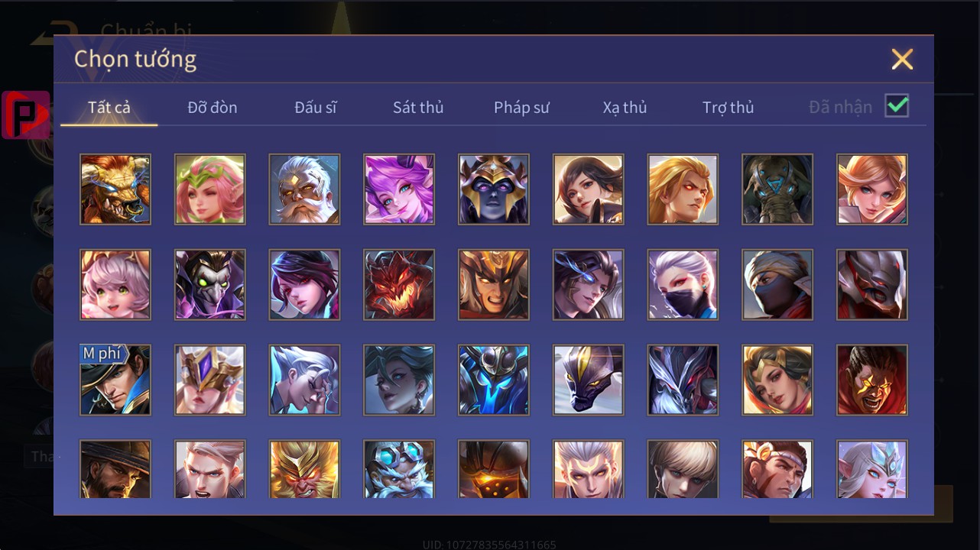Open the 'Sát thủ' hero category
The width and height of the screenshot is (980, 550).
[418, 107]
